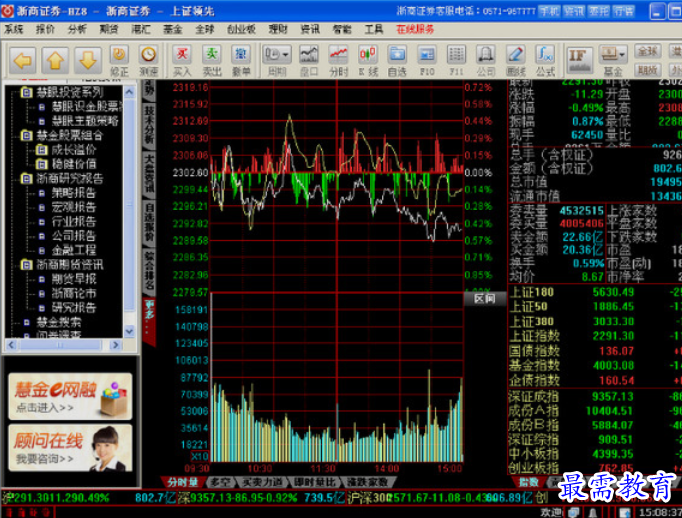682x518 pixels.
Task: Open 策略报告 in the tree
Action: (x=74, y=193)
